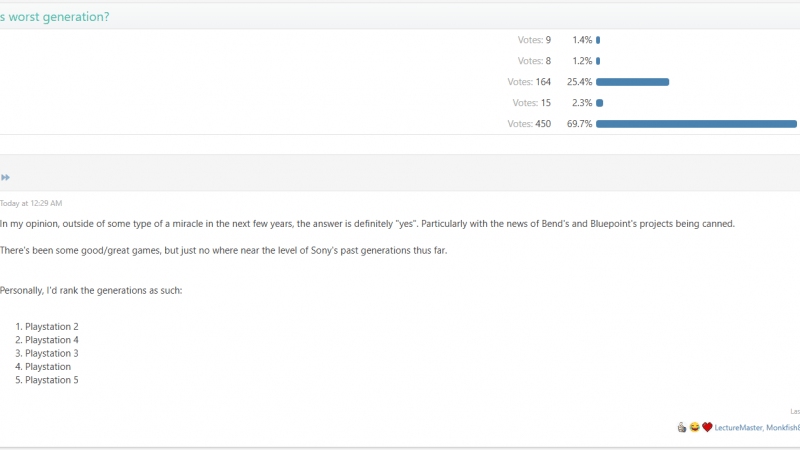Open the 'worst generation?' thread title link
Viewport: 800px width, 450px height.
[x=54, y=17]
